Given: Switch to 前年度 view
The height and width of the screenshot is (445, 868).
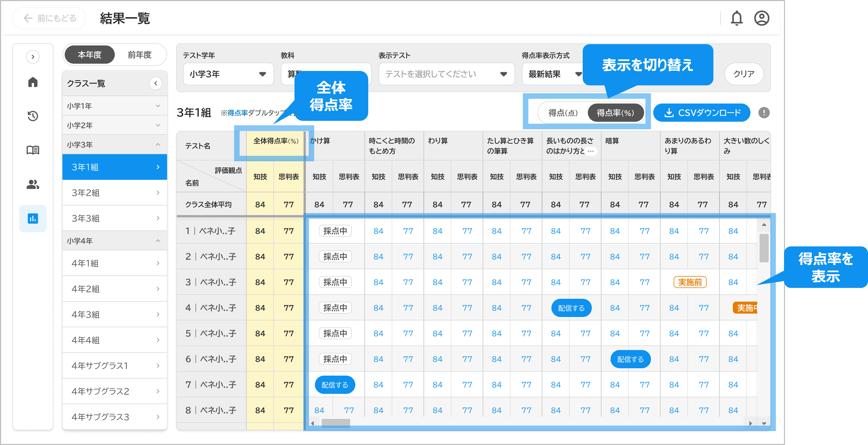Looking at the screenshot, I should pos(139,55).
